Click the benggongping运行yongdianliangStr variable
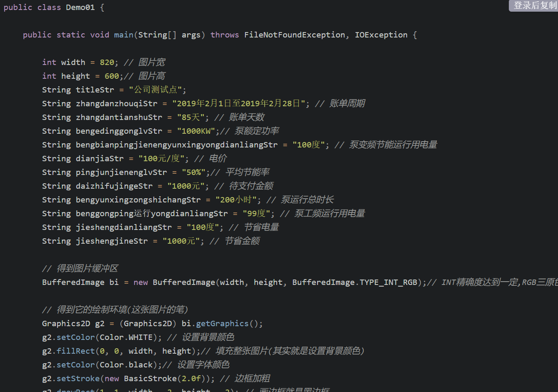Screen dimensions: 558x392 point(152,214)
